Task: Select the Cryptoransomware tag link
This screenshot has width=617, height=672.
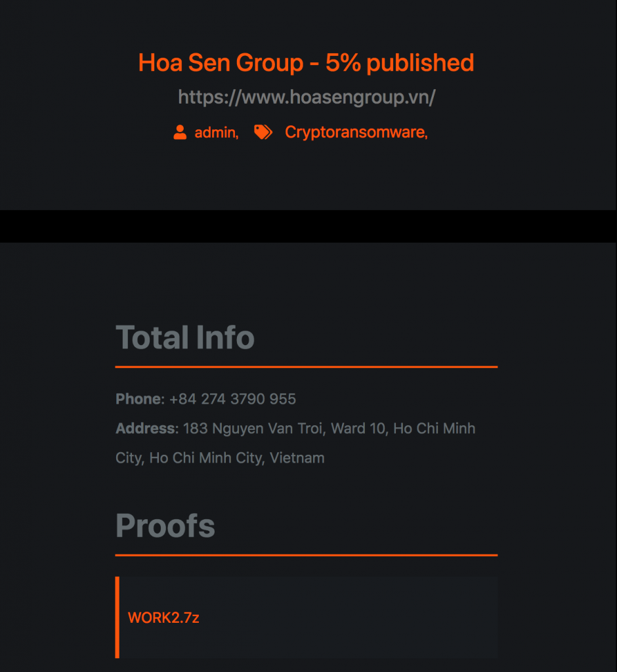Action: (355, 133)
